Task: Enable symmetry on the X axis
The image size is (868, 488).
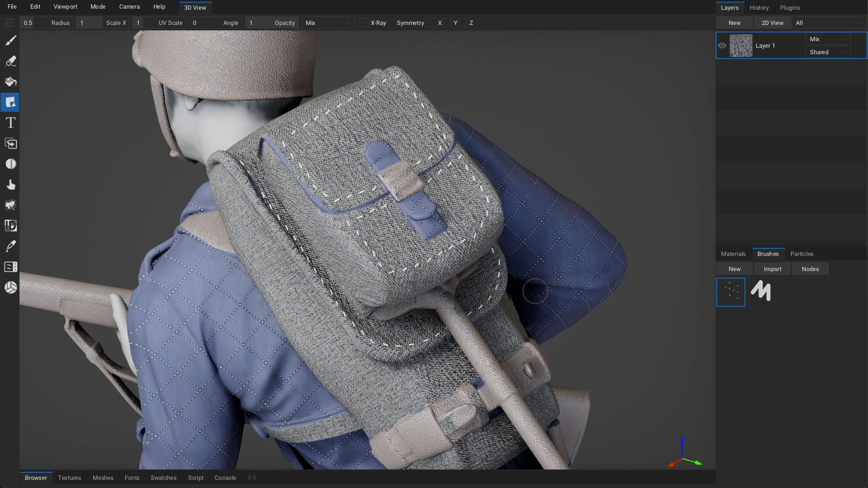Action: tap(432, 23)
